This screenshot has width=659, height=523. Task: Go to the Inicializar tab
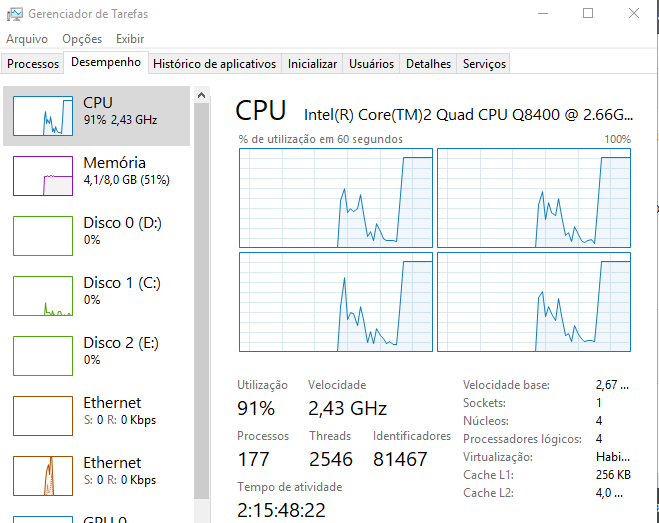click(312, 63)
